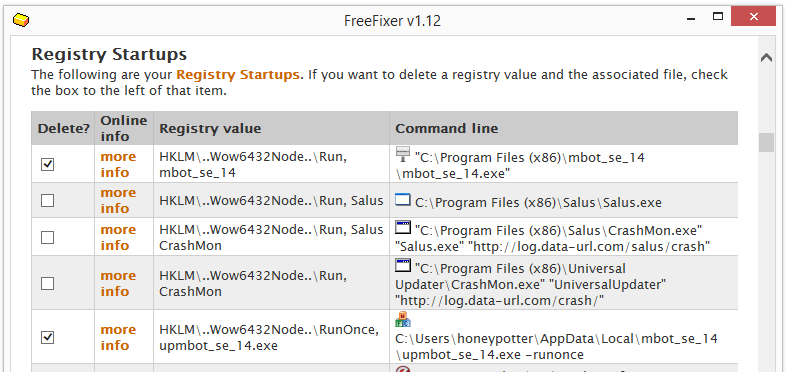Viewport: 788px width, 372px height.
Task: Click the FreeFixer app icon in title bar
Action: tap(21, 20)
